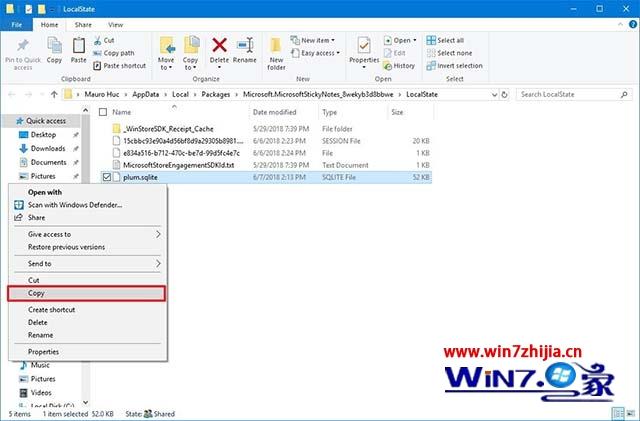This screenshot has width=640, height=421.
Task: Click the ribbon Copy icon
Action: coord(54,45)
